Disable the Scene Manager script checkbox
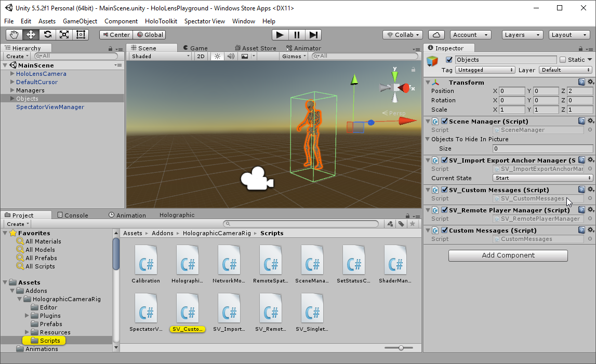 (x=444, y=122)
